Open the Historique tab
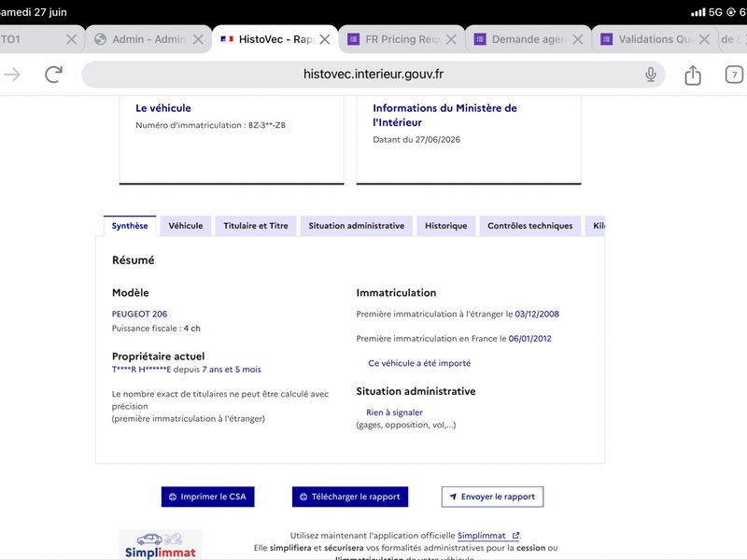 pos(446,226)
